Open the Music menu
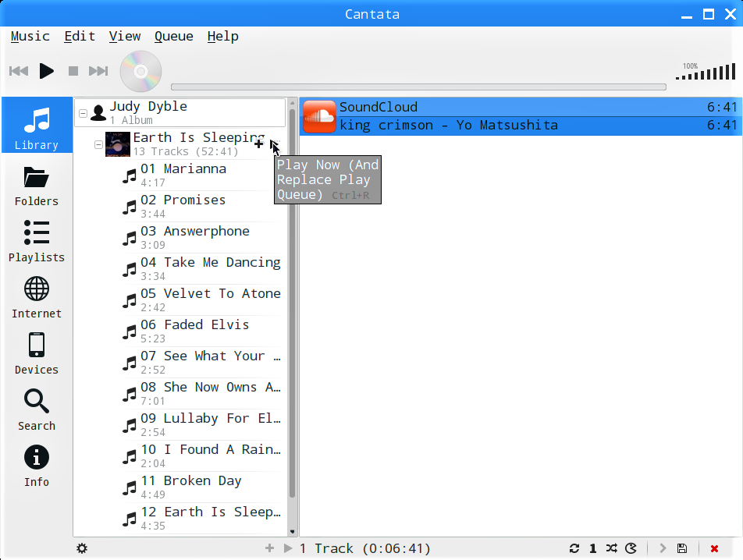The width and height of the screenshot is (743, 560). tap(30, 37)
